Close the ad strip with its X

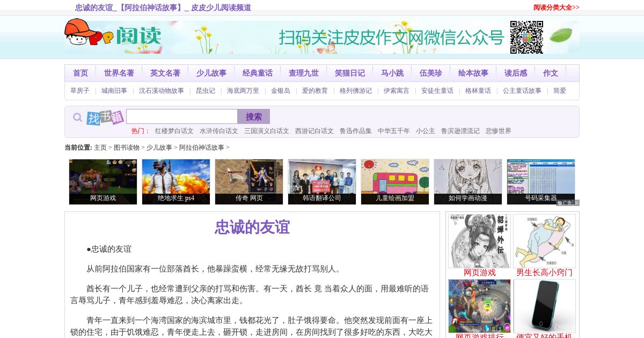pos(577,203)
